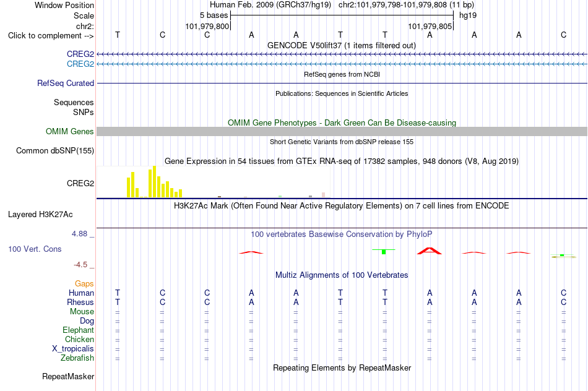Click the Rhesus species row label
Viewport: 588px width, 391px height.
point(80,302)
